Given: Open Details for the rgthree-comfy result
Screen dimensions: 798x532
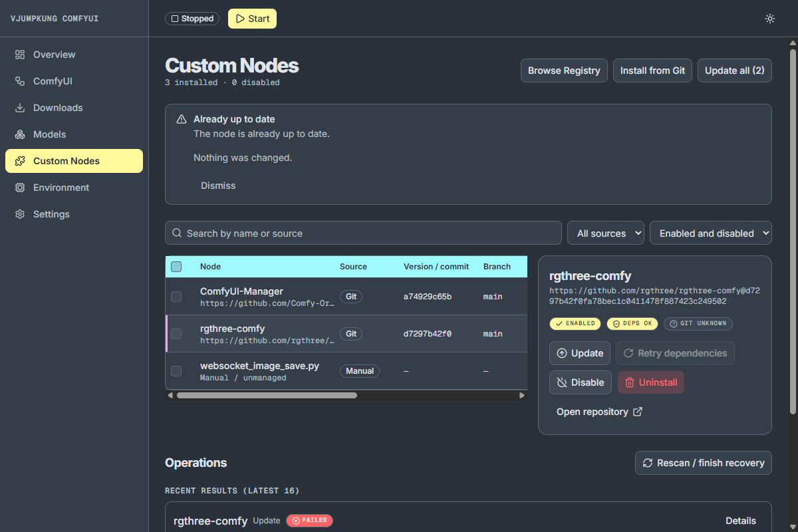Looking at the screenshot, I should [741, 521].
